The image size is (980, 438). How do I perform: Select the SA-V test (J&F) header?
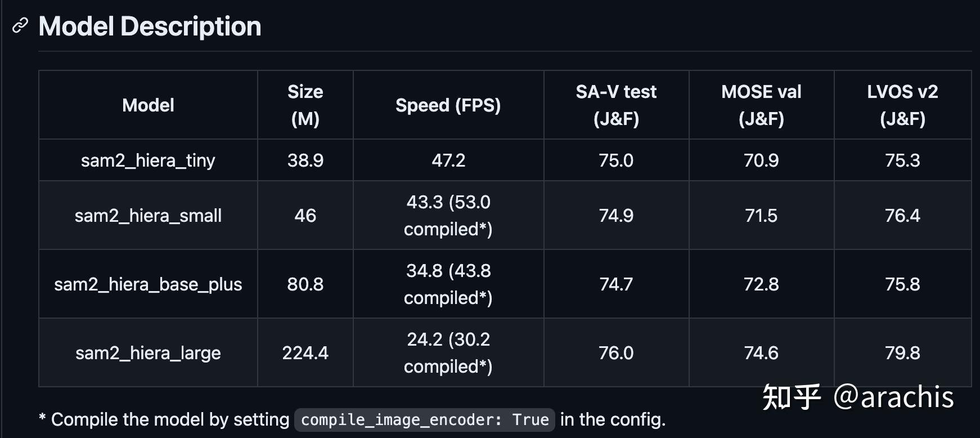click(616, 105)
